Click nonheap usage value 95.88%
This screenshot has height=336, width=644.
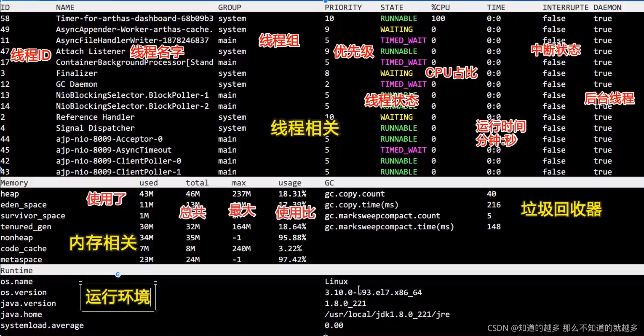pos(292,238)
